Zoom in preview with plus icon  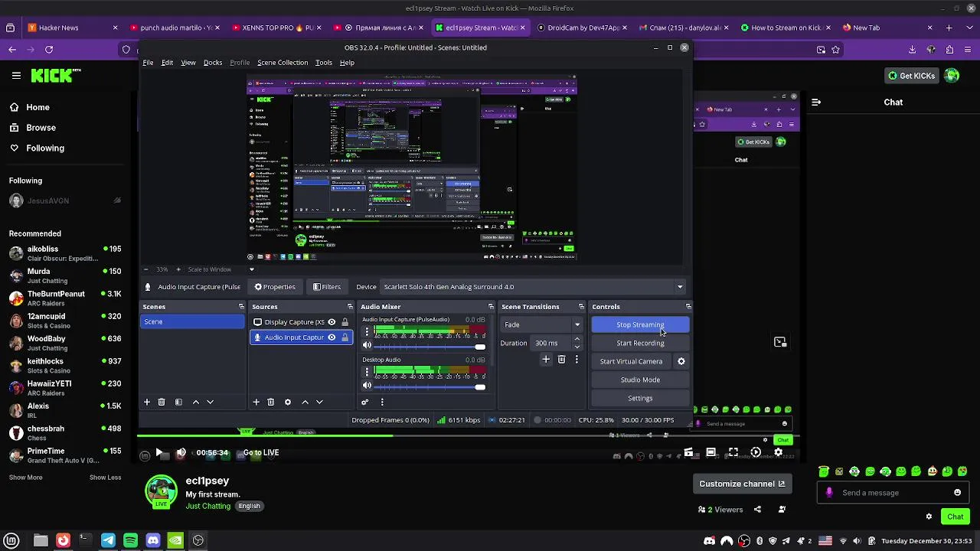[178, 269]
